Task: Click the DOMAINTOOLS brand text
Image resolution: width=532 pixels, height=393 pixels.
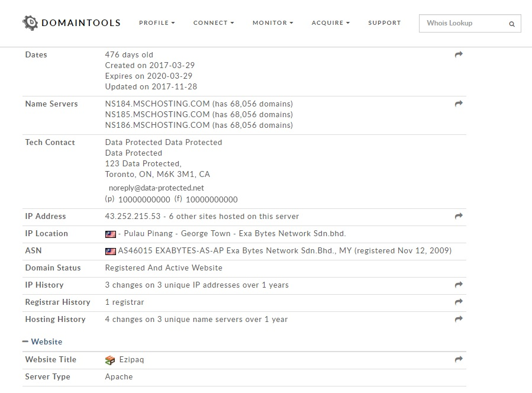Action: [x=80, y=22]
